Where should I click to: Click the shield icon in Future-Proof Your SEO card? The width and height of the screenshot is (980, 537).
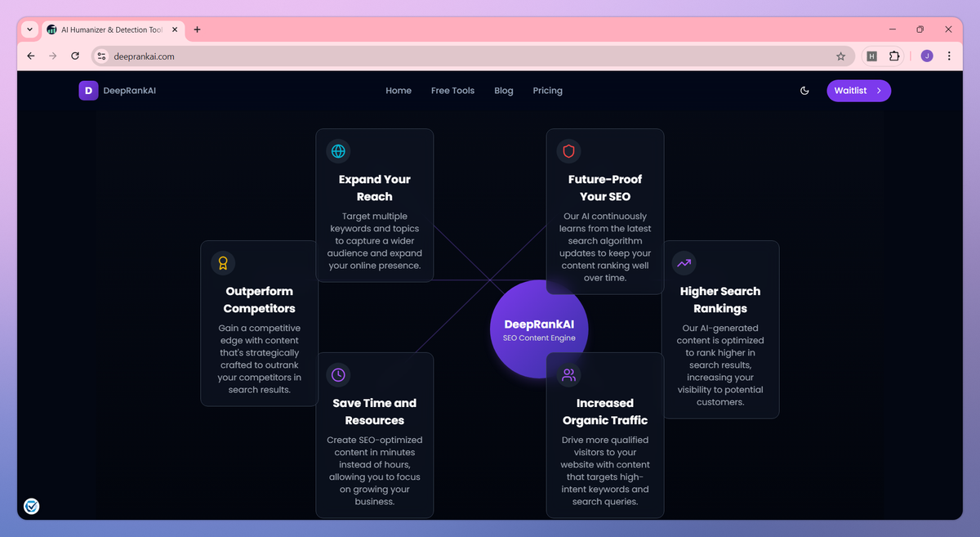click(568, 151)
